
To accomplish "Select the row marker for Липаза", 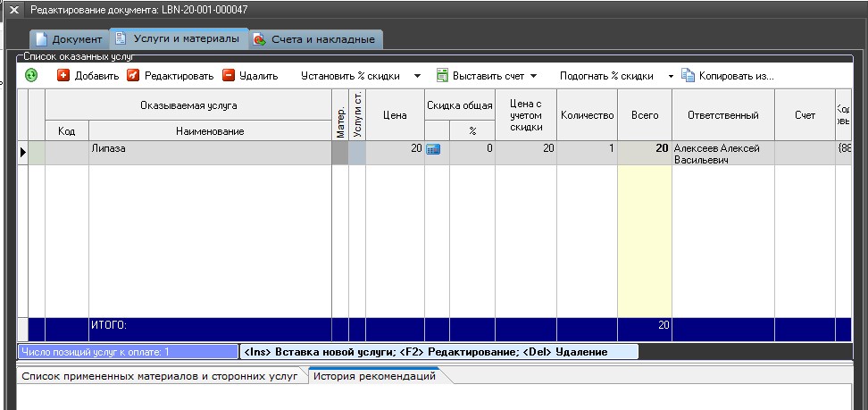I will [x=23, y=153].
